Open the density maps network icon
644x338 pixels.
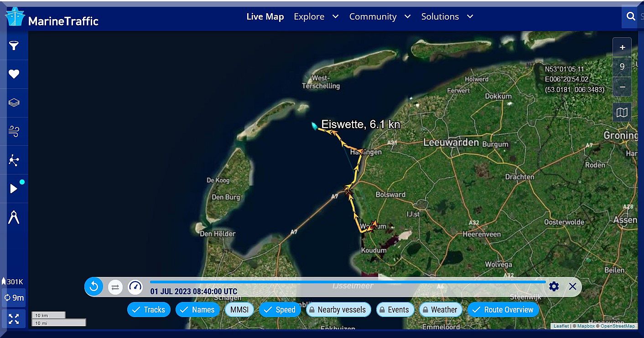click(x=14, y=160)
